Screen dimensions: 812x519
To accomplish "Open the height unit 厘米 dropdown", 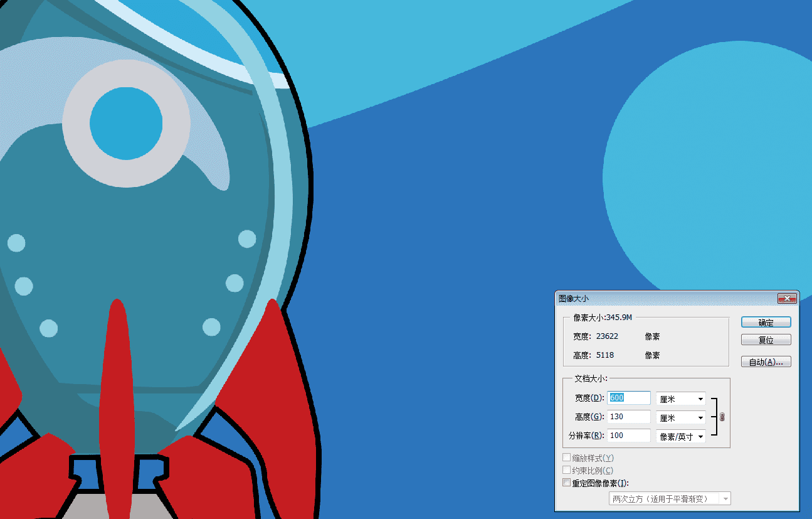I will pos(681,417).
